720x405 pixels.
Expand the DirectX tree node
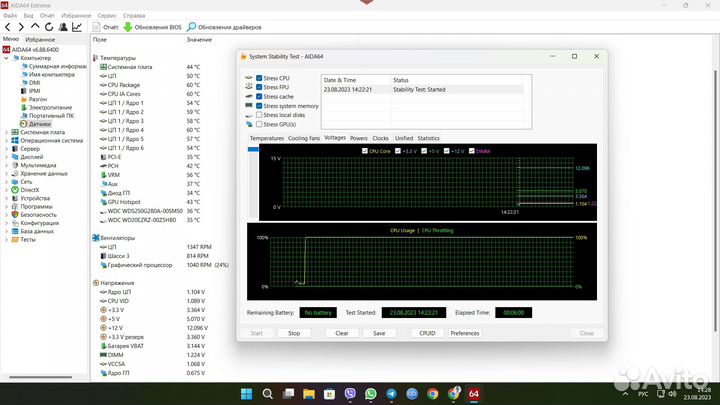coord(6,190)
